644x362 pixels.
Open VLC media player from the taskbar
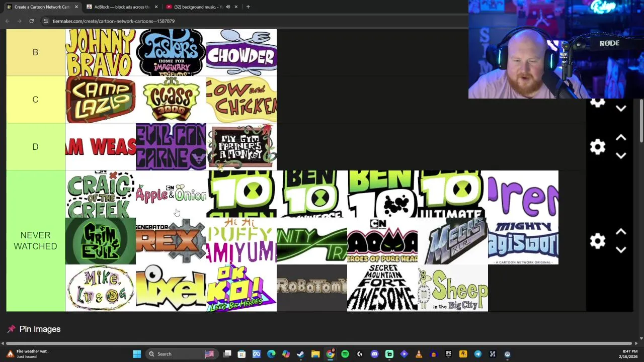click(x=419, y=354)
